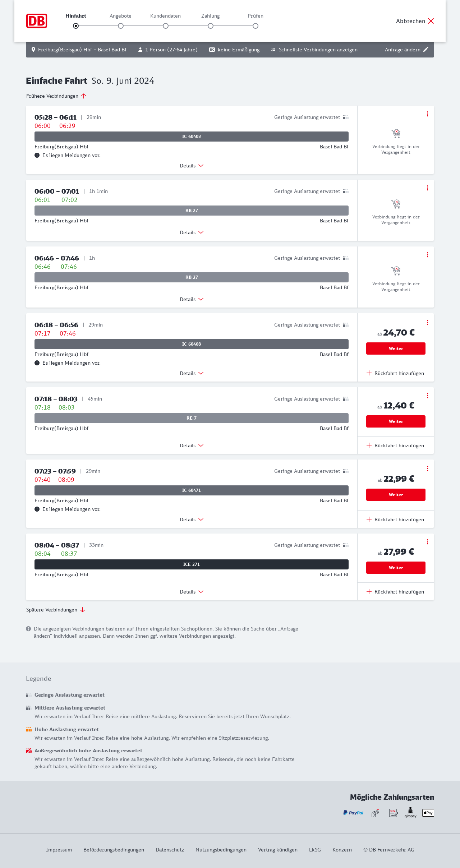Load Spätere Verbindungen
Image resolution: width=460 pixels, height=868 pixels.
click(56, 610)
